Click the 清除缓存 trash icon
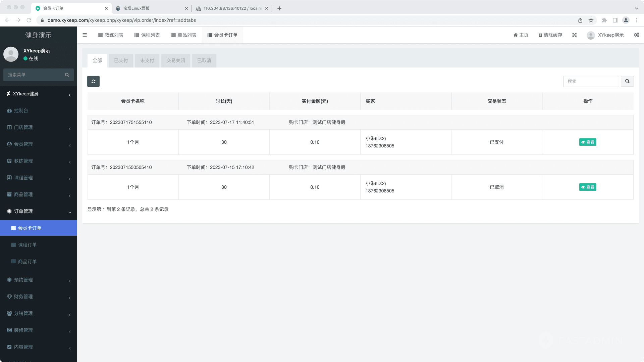Image resolution: width=644 pixels, height=362 pixels. (x=540, y=35)
